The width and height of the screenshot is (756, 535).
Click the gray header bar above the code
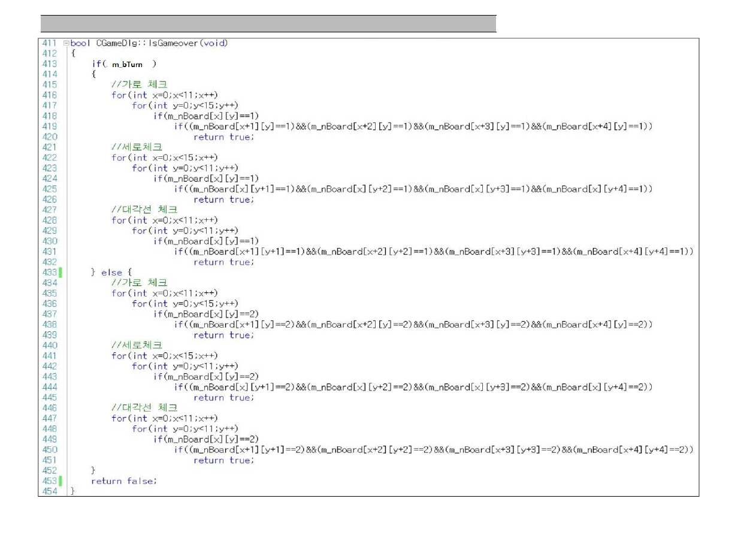pyautogui.click(x=268, y=24)
